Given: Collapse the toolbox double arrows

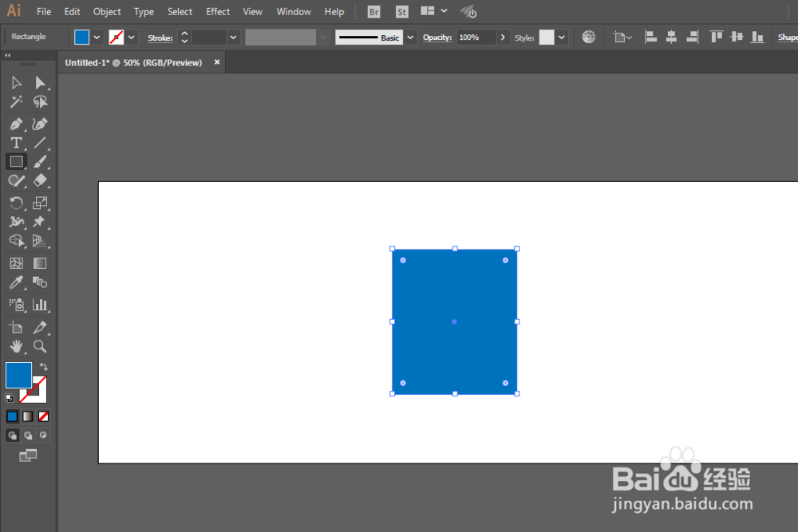Looking at the screenshot, I should pyautogui.click(x=8, y=55).
